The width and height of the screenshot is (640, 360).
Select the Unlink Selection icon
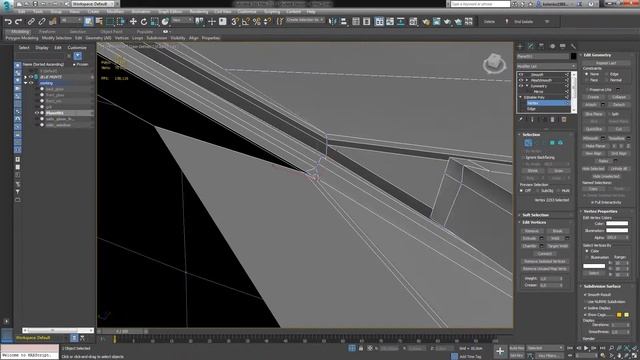42,22
